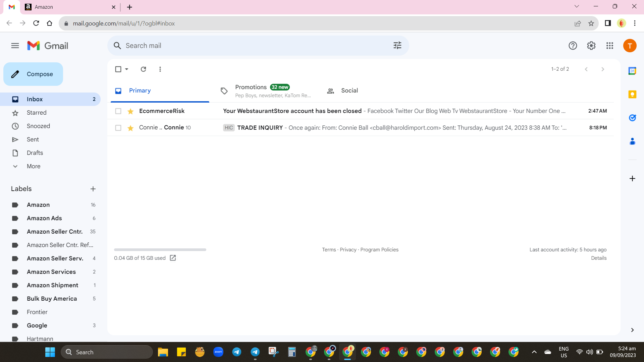Create a new label with plus icon
The width and height of the screenshot is (644, 362).
[93, 189]
